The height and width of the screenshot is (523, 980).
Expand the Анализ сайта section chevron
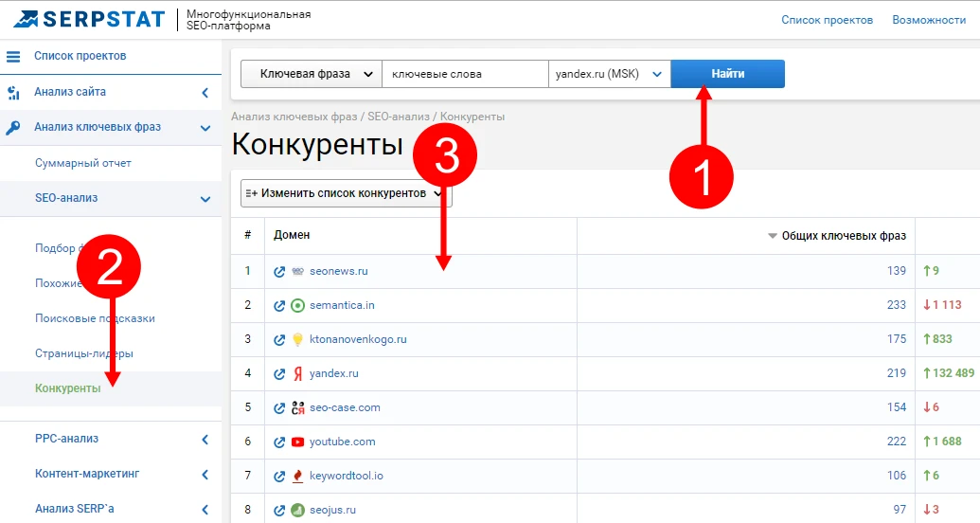click(x=205, y=93)
